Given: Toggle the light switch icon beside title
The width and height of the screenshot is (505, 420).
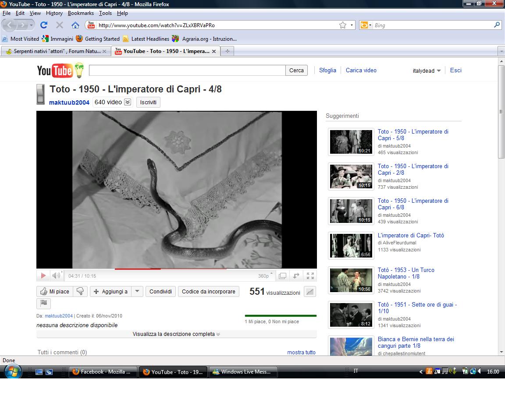Looking at the screenshot, I should pyautogui.click(x=40, y=94).
